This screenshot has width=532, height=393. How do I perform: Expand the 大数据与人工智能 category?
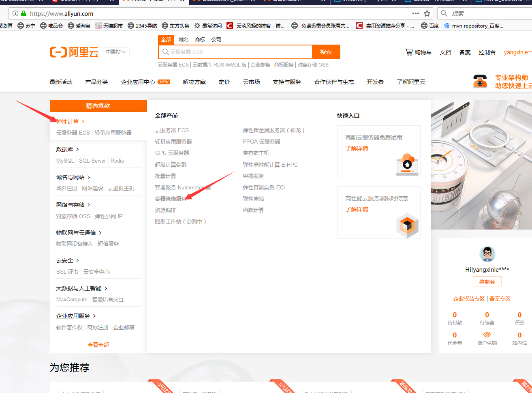[x=82, y=288]
